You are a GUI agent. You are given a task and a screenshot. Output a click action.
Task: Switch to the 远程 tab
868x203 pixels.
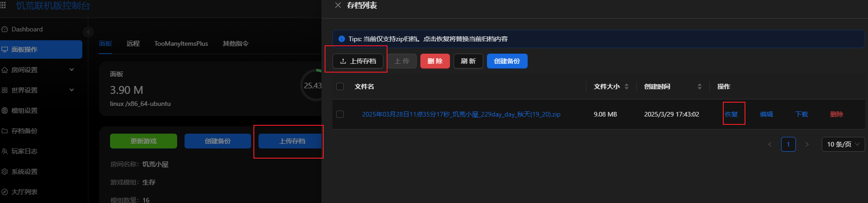pos(133,43)
